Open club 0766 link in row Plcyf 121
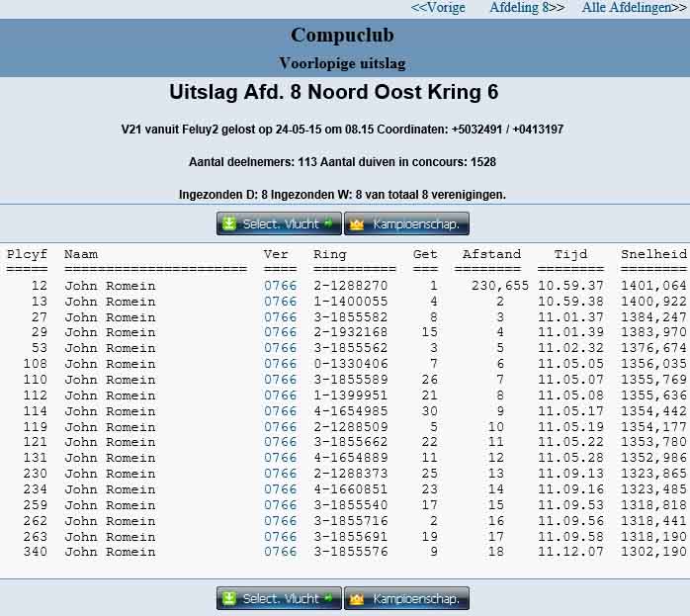 (281, 442)
